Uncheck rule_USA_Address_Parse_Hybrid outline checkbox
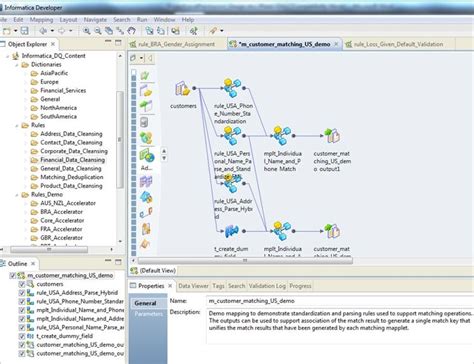 pyautogui.click(x=22, y=293)
